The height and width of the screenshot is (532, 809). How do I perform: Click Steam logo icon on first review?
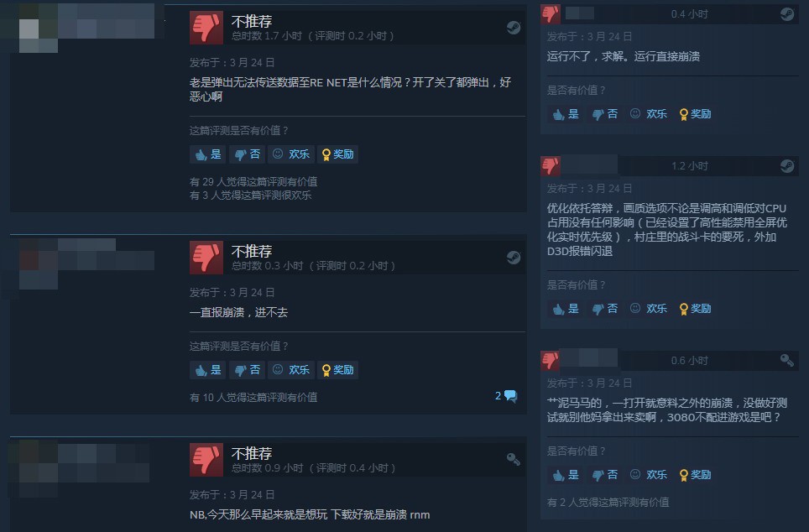pyautogui.click(x=514, y=28)
